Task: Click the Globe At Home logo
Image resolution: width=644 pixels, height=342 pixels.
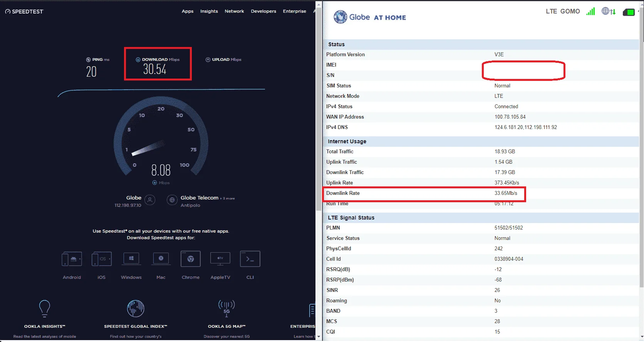Action: click(x=370, y=17)
